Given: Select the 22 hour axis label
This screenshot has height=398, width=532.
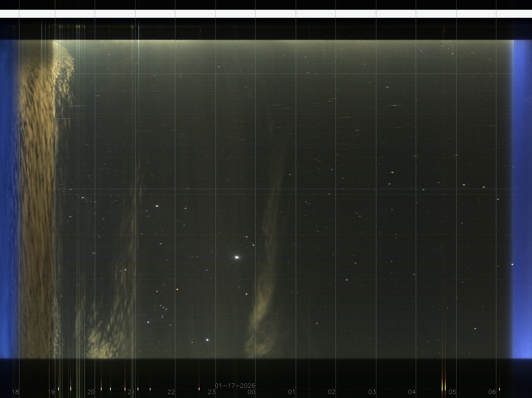Looking at the screenshot, I should click(x=171, y=392).
